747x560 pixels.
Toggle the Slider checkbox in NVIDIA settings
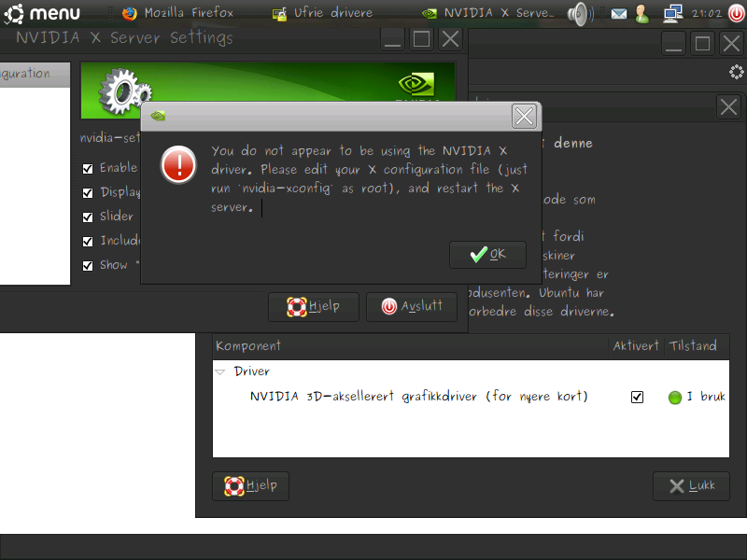[x=88, y=217]
